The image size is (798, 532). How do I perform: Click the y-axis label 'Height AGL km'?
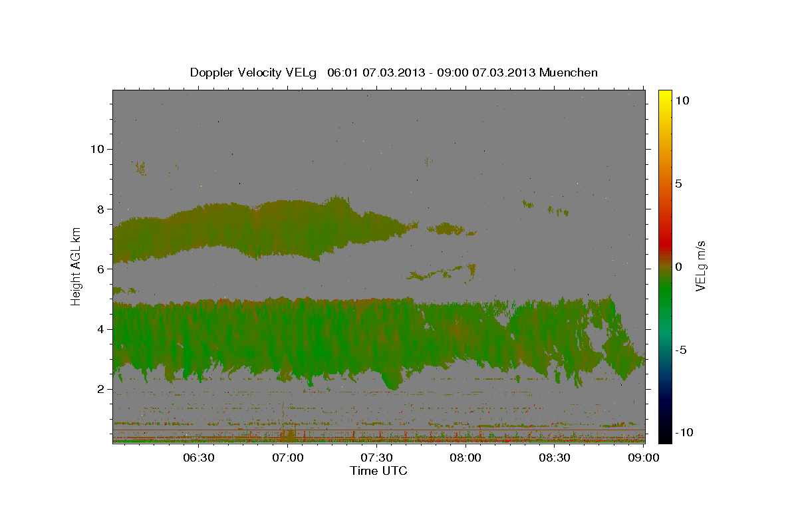tap(76, 266)
